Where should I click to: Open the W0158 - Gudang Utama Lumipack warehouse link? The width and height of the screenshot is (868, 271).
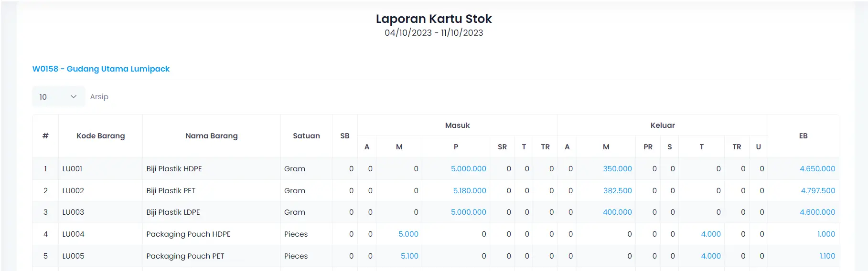point(101,69)
